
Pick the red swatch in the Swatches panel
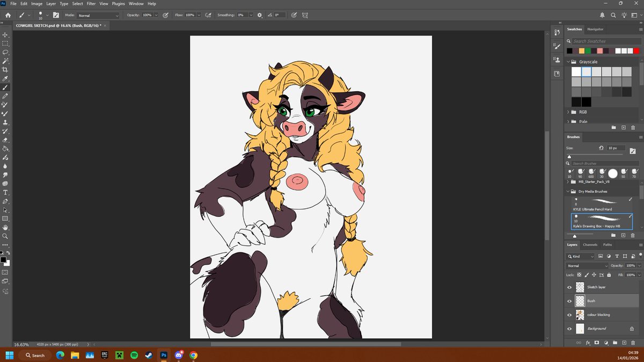[x=636, y=49]
